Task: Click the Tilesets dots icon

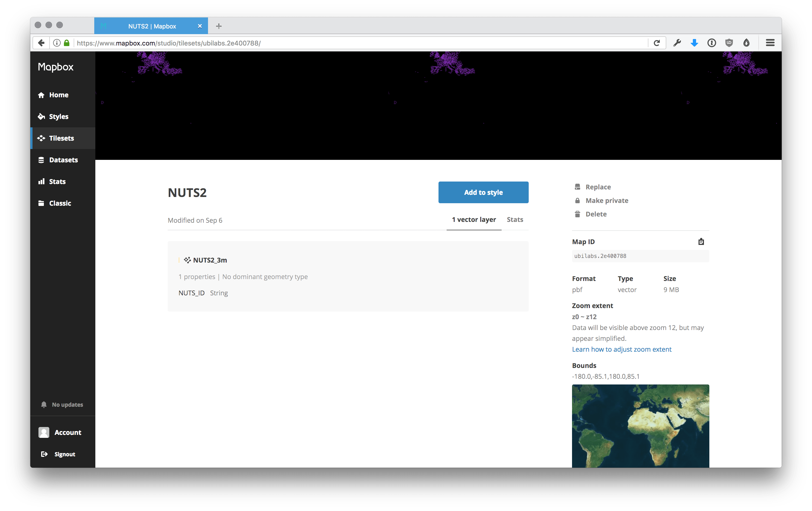Action: pos(41,138)
